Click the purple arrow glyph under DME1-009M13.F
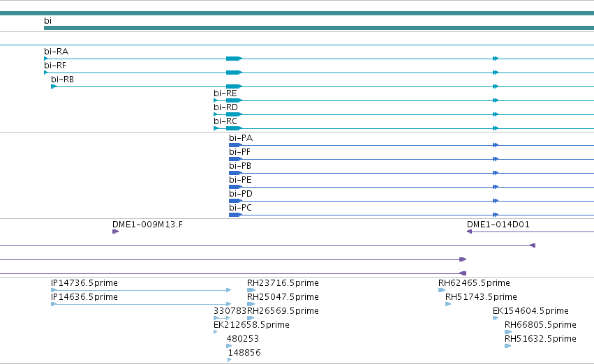 [x=116, y=232]
